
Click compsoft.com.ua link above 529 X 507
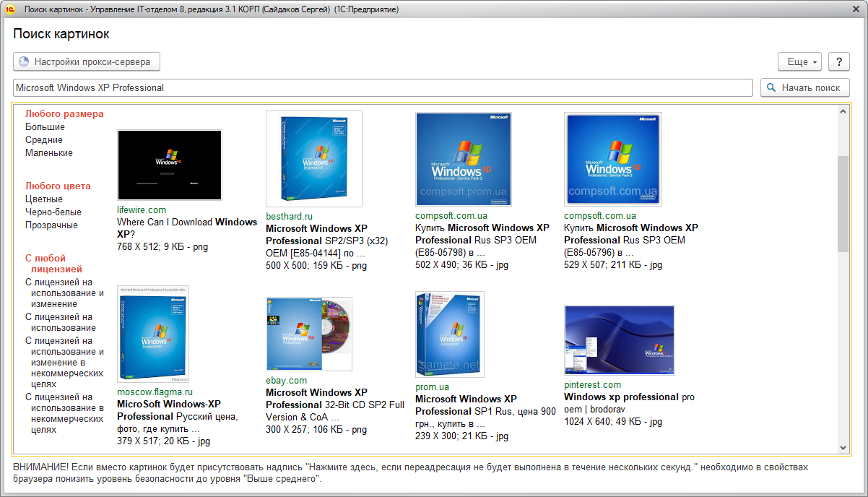pyautogui.click(x=600, y=215)
